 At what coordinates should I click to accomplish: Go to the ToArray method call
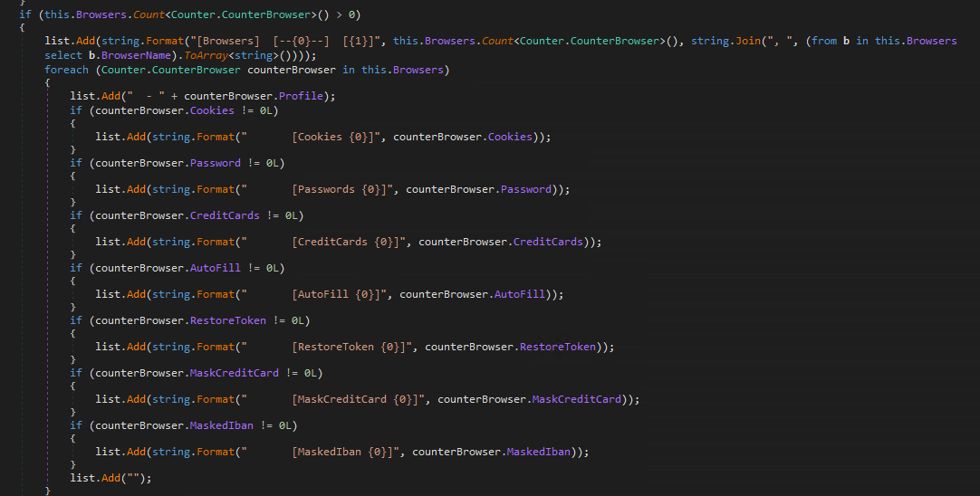pyautogui.click(x=207, y=54)
